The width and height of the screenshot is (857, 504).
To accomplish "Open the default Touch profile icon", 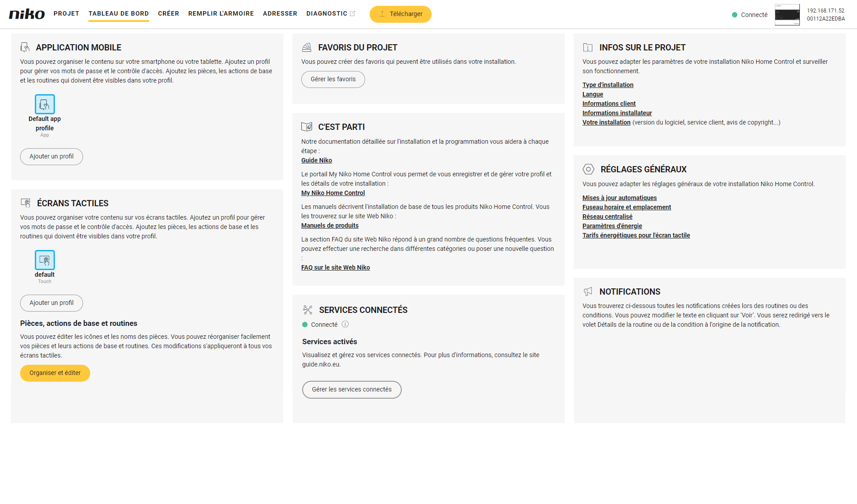I will click(x=45, y=260).
